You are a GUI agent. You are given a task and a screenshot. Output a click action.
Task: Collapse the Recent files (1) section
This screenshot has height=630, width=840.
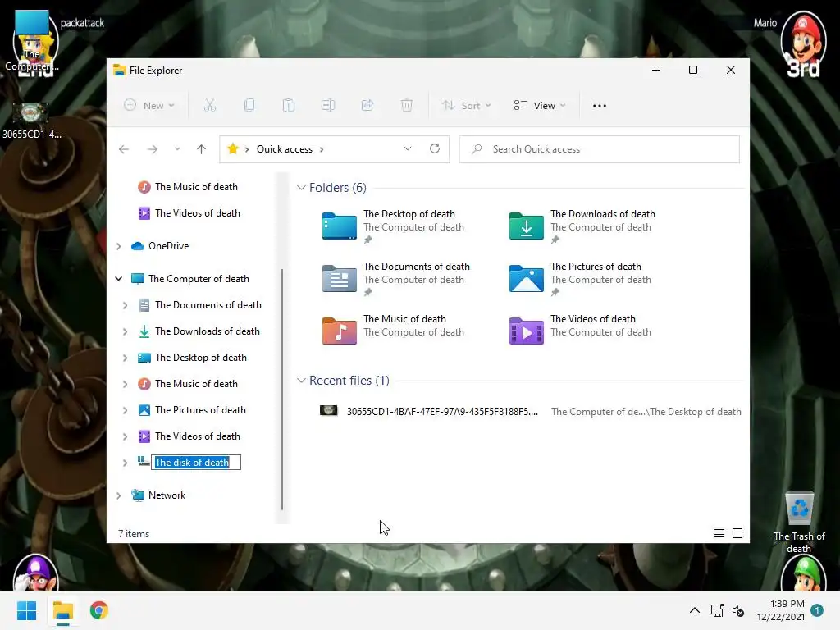coord(302,381)
